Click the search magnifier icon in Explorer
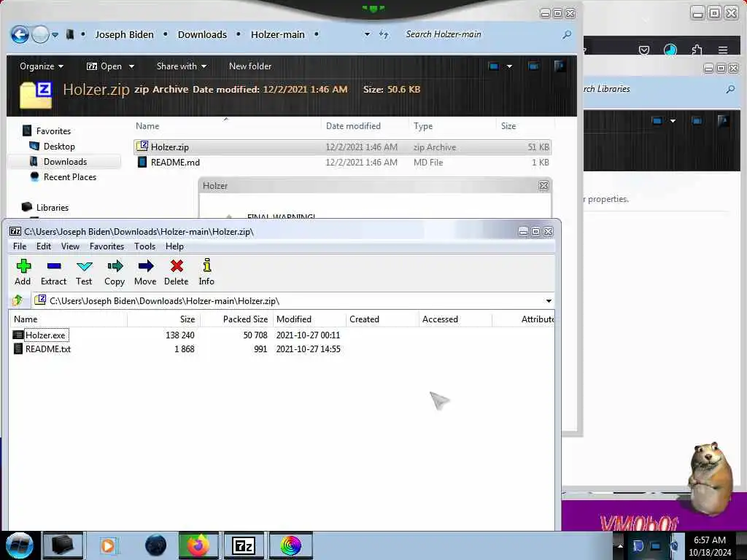Viewport: 747px width, 560px height. pyautogui.click(x=567, y=35)
